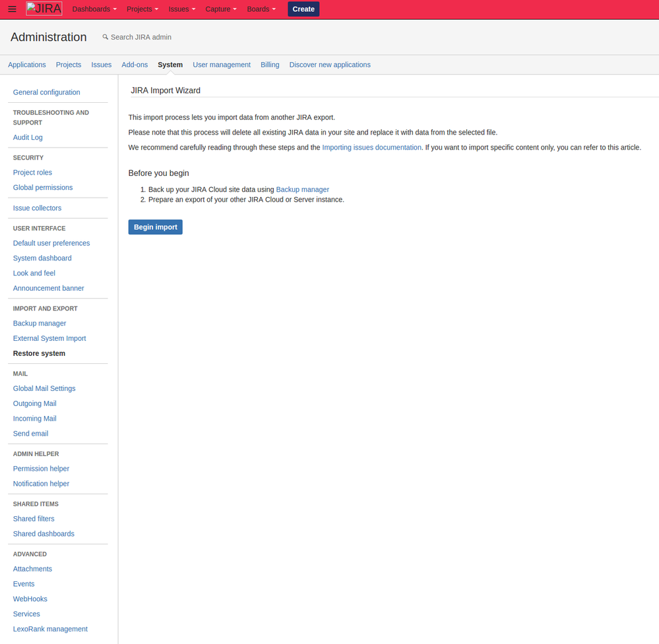
Task: Open the User management tab
Action: point(222,65)
